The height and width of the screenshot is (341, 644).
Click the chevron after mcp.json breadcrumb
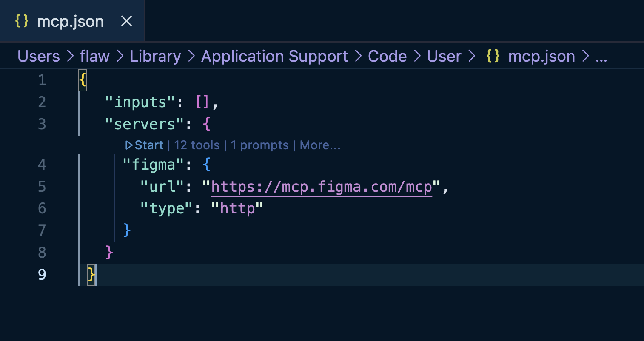[x=585, y=56]
